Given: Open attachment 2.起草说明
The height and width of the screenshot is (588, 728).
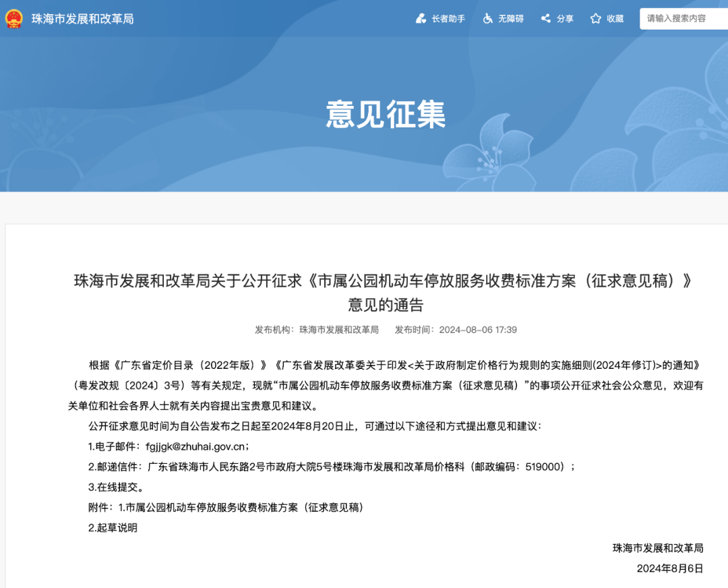Looking at the screenshot, I should pyautogui.click(x=112, y=528).
